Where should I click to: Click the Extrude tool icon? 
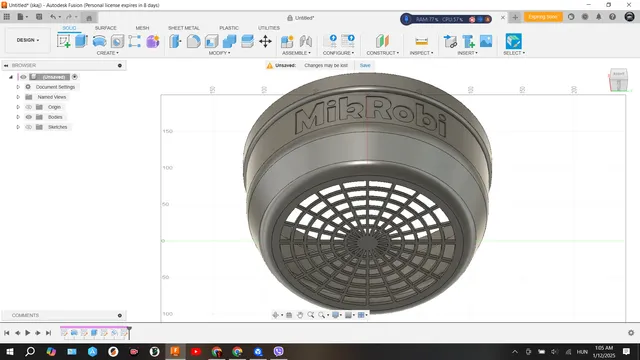[81, 41]
